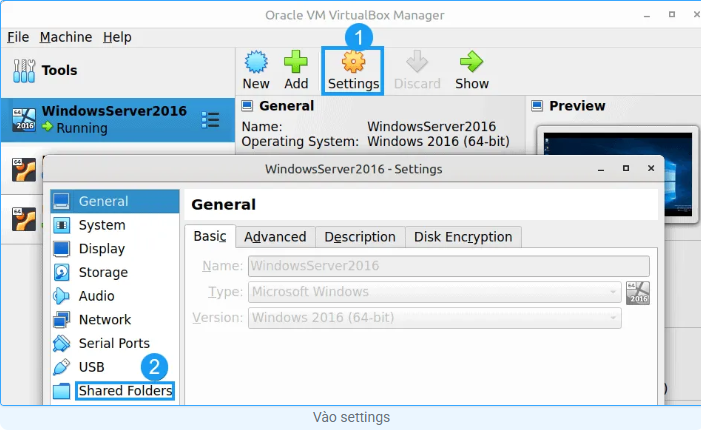The height and width of the screenshot is (431, 701).
Task: Select Serial Ports in the settings list
Action: 115,343
